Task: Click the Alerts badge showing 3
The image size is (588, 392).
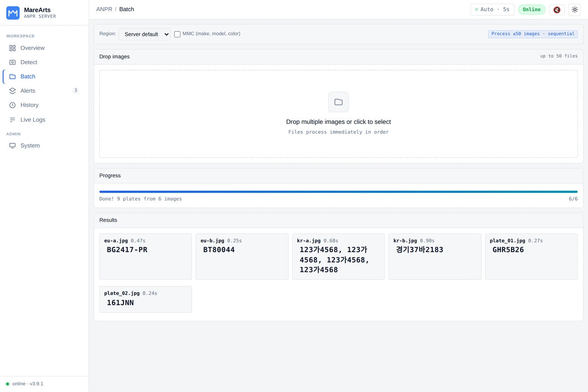Action: coord(76,90)
